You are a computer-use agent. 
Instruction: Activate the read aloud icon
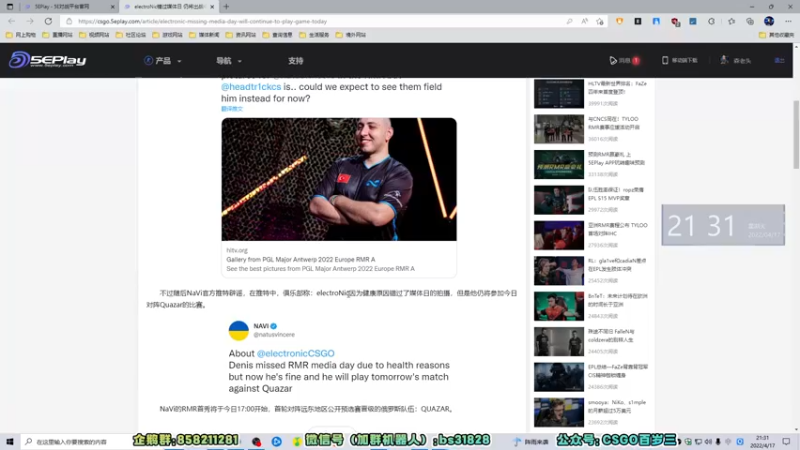click(x=585, y=21)
